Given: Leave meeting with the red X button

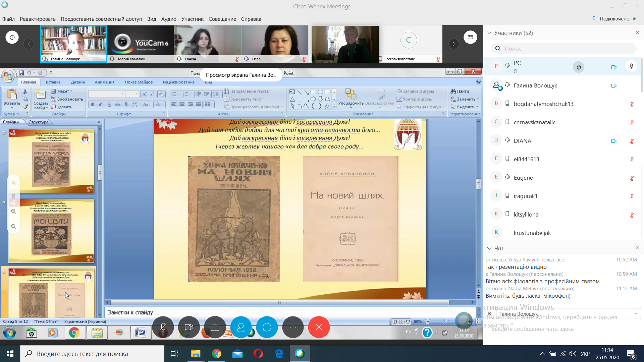Looking at the screenshot, I should click(x=319, y=327).
